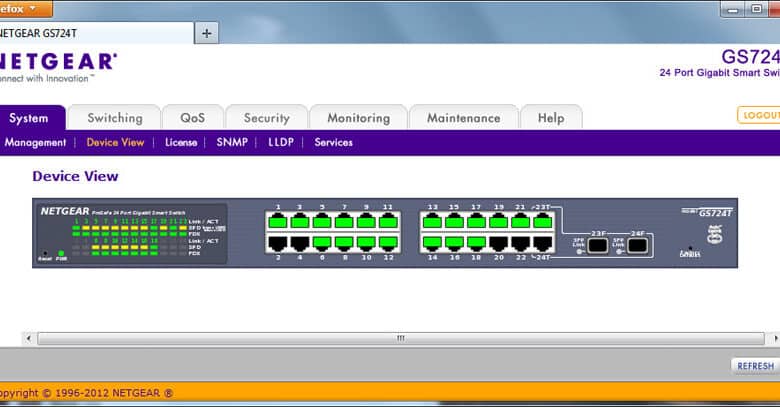Select Device View in the submenu bar

pos(115,142)
